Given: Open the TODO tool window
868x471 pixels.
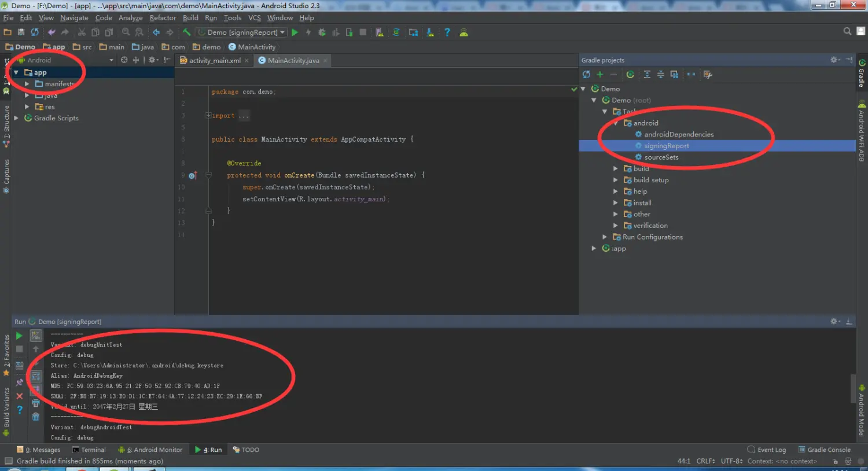Looking at the screenshot, I should tap(246, 450).
